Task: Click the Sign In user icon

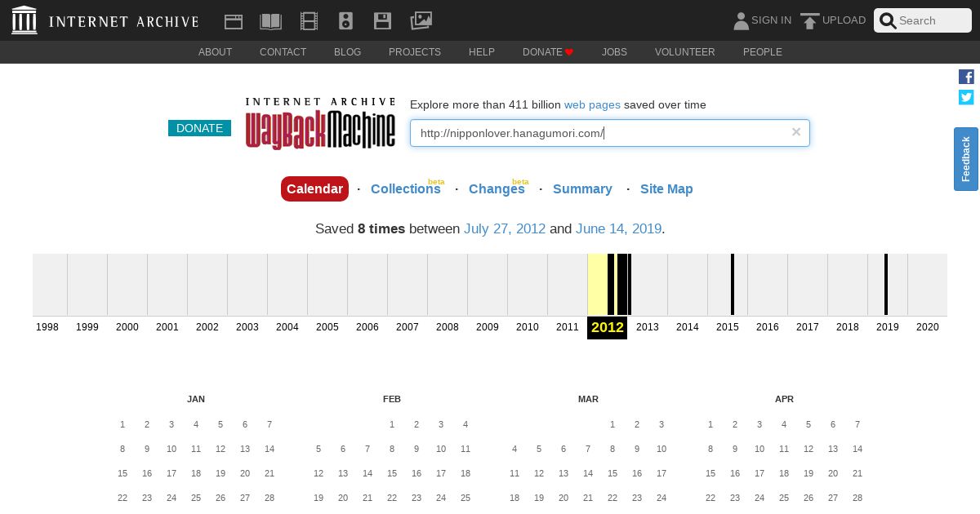Action: point(741,20)
